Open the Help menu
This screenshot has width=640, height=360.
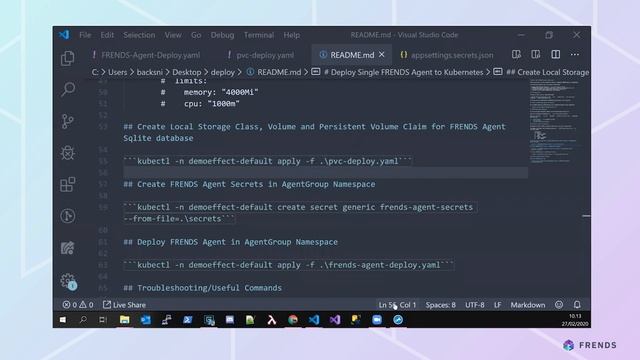[292, 35]
